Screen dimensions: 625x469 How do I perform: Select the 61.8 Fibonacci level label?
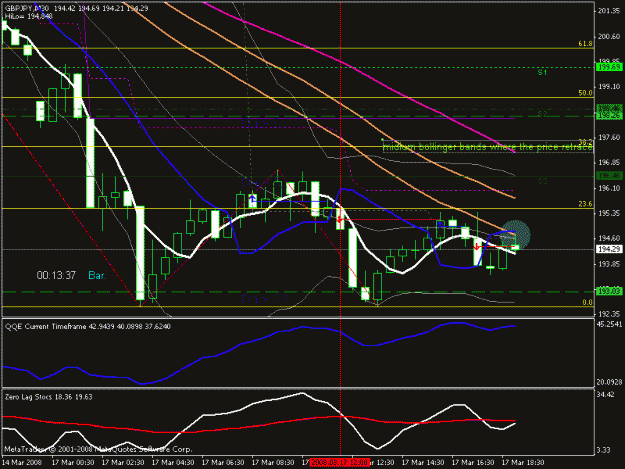[585, 43]
